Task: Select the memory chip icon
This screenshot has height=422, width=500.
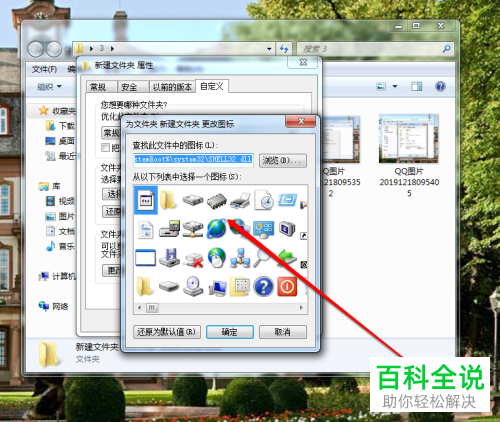Action: point(217,201)
